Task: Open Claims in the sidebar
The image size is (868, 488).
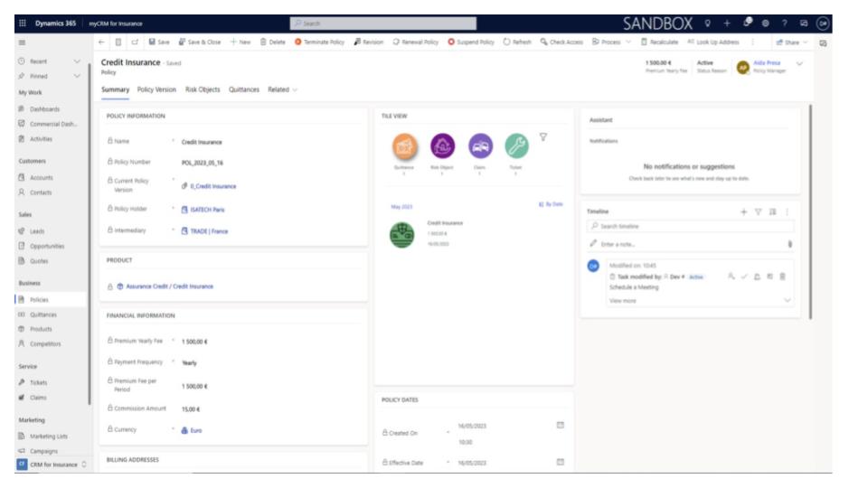Action: coord(38,398)
